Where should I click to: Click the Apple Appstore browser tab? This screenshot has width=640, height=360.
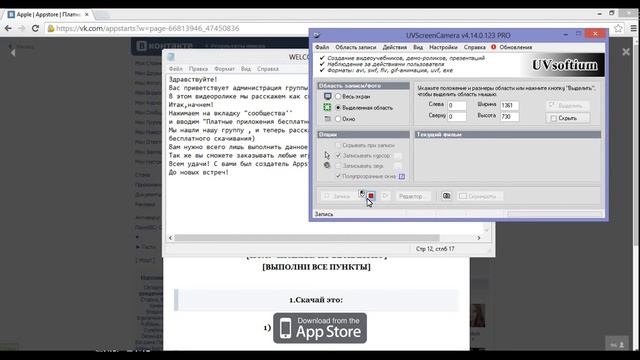point(48,14)
